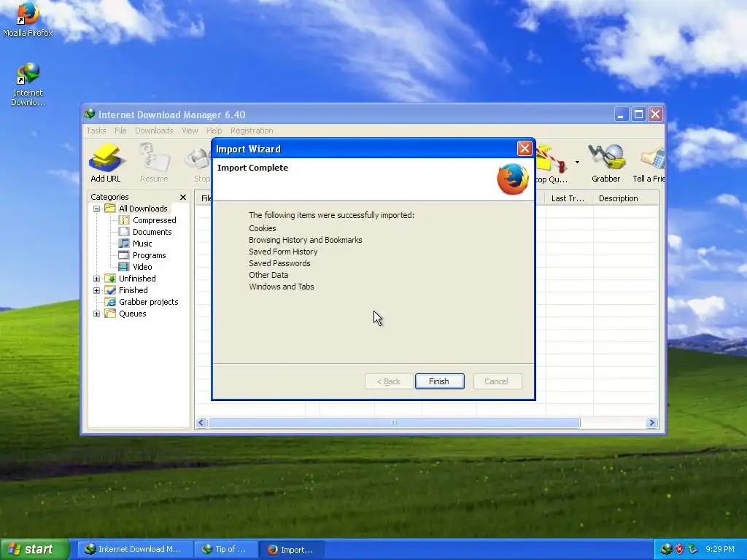Click the Back button in Import Wizard
Screen dimensions: 747x560
coord(388,381)
